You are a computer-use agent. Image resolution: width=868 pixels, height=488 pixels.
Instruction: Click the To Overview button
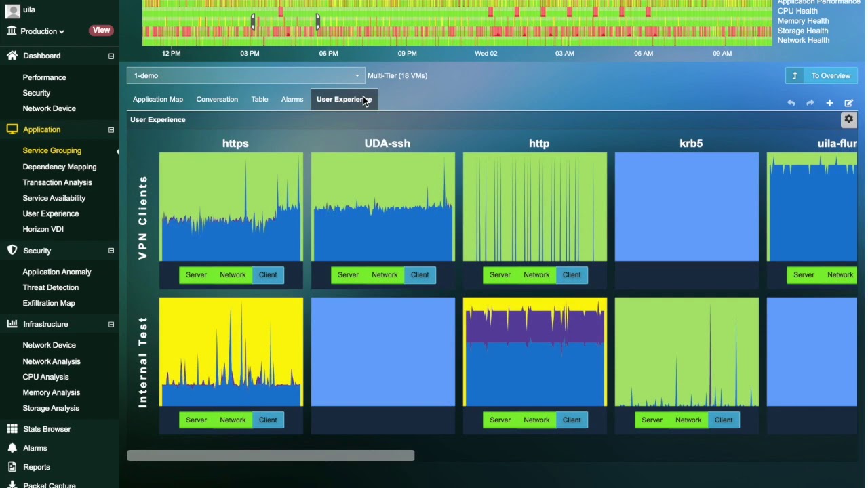point(822,75)
